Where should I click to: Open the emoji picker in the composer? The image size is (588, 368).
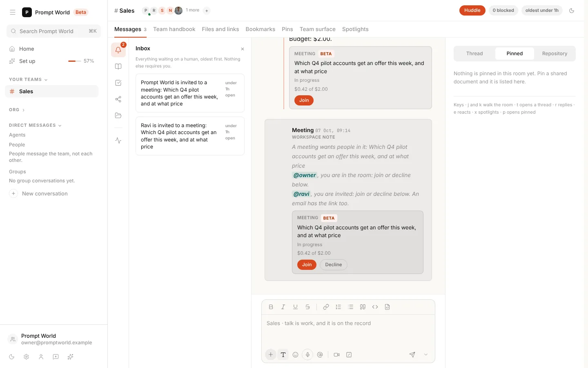pyautogui.click(x=295, y=355)
